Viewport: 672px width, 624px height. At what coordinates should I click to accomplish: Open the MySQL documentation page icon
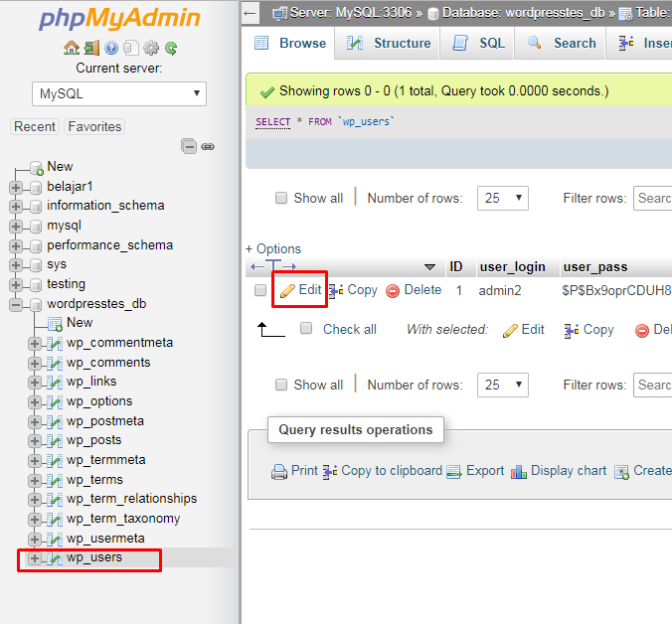click(x=131, y=48)
